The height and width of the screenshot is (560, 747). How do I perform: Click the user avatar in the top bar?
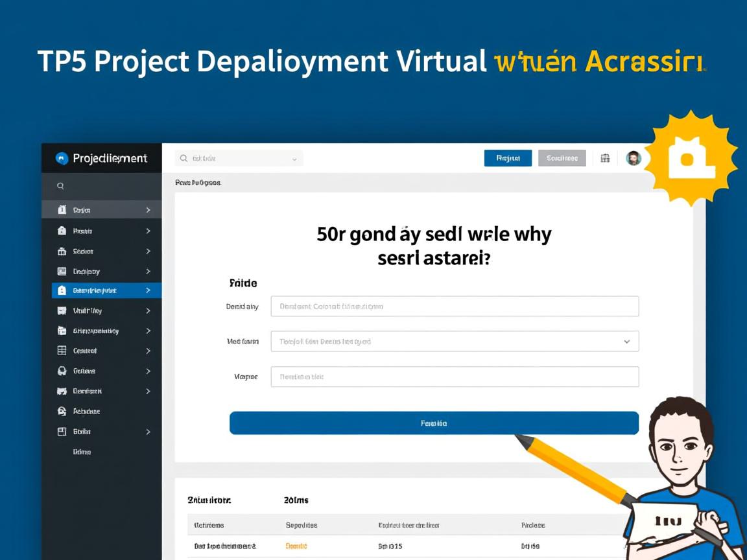633,158
